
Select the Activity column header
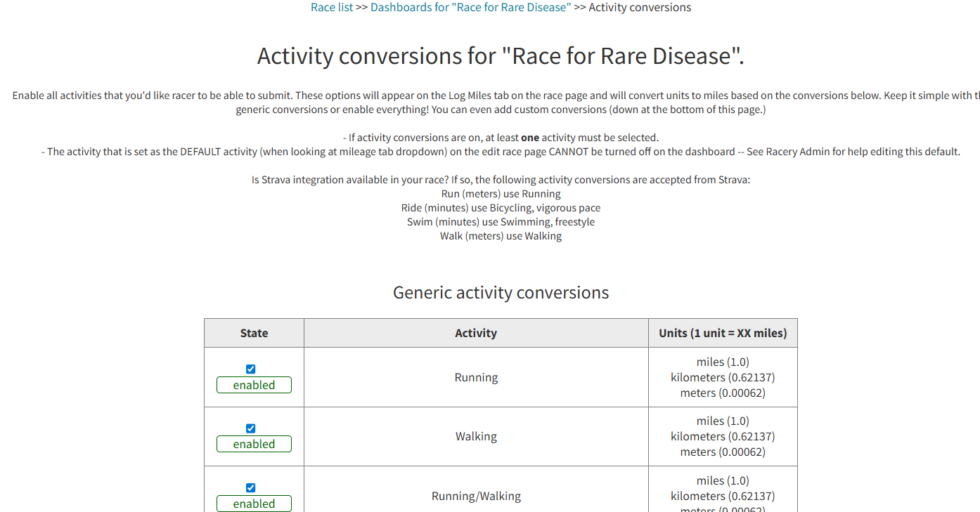tap(475, 332)
